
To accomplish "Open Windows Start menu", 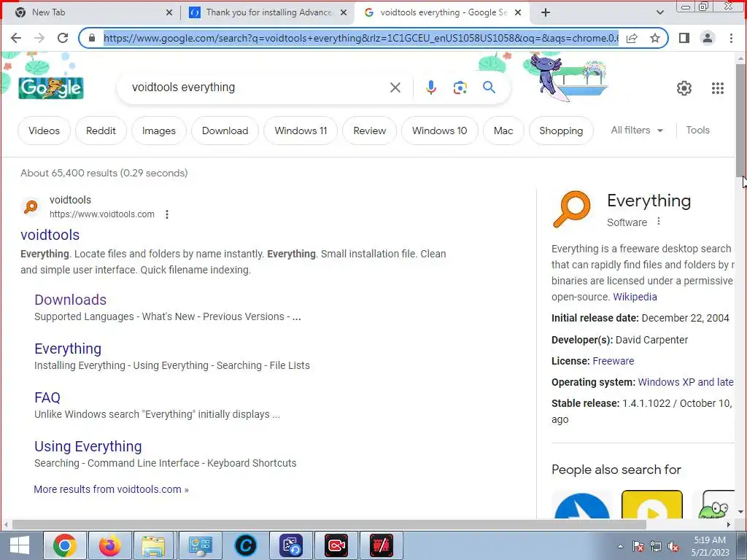I will click(20, 545).
